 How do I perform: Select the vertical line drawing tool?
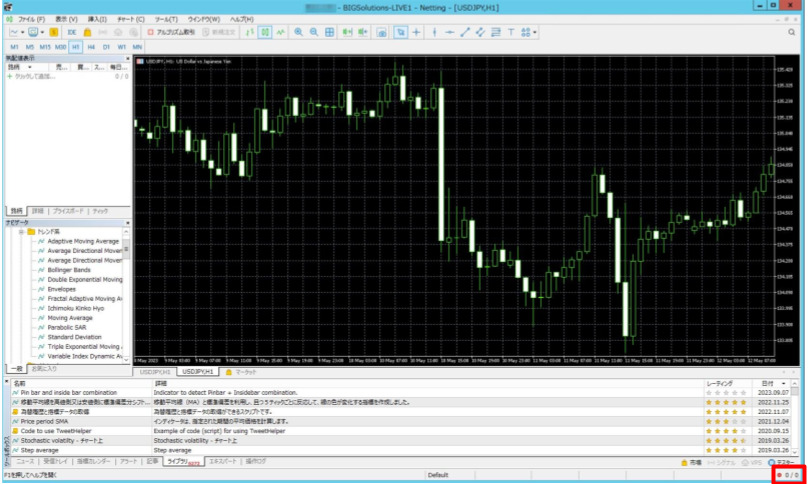tap(433, 32)
